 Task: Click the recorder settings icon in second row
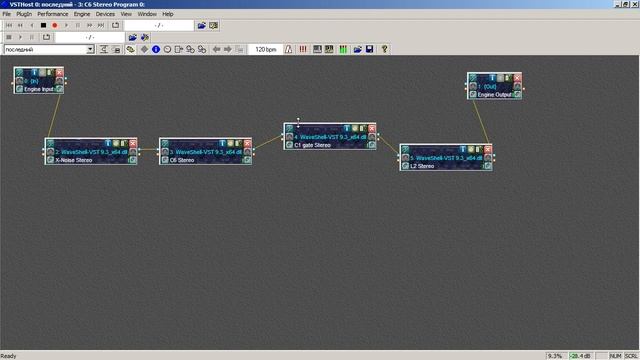144,37
